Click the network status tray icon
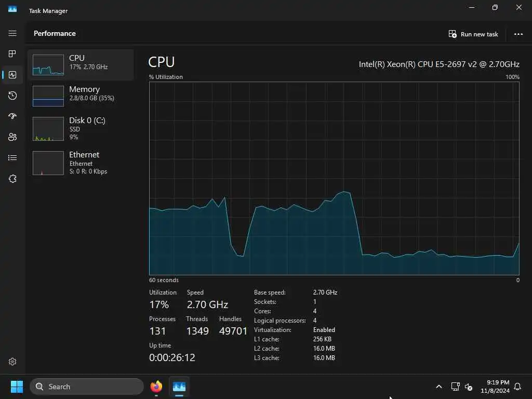The height and width of the screenshot is (399, 532). click(x=455, y=387)
